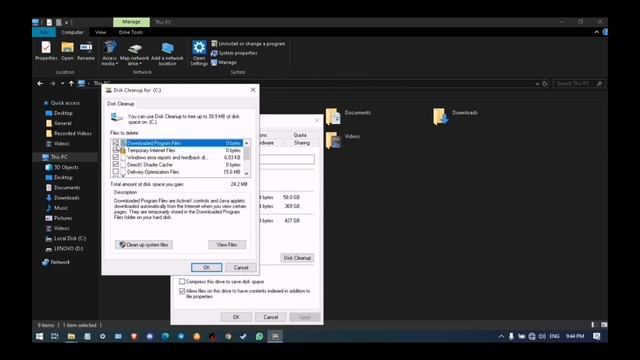Open the Videos folder icon in main pane
Viewport: 640px width, 360px height.
(x=333, y=140)
